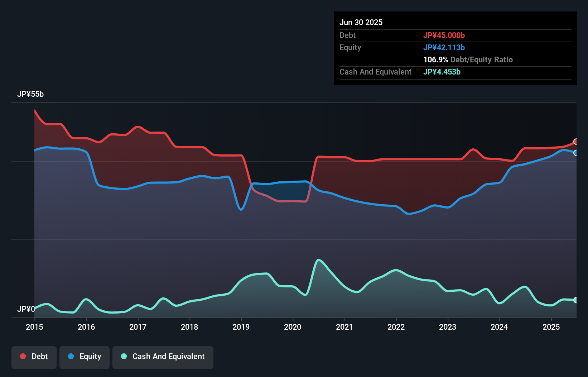Screen dimensions: 588x377
Task: Select the white Debt endpoint marker on the chart
Action: click(575, 142)
